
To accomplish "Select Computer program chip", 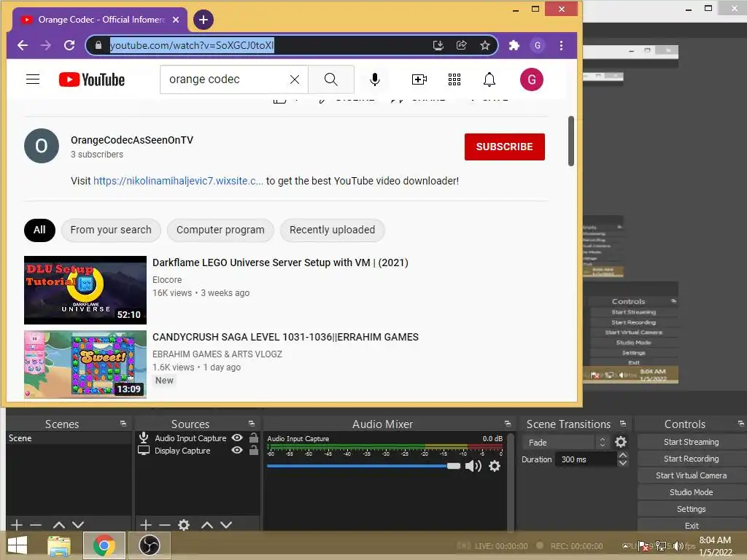I will pyautogui.click(x=220, y=230).
